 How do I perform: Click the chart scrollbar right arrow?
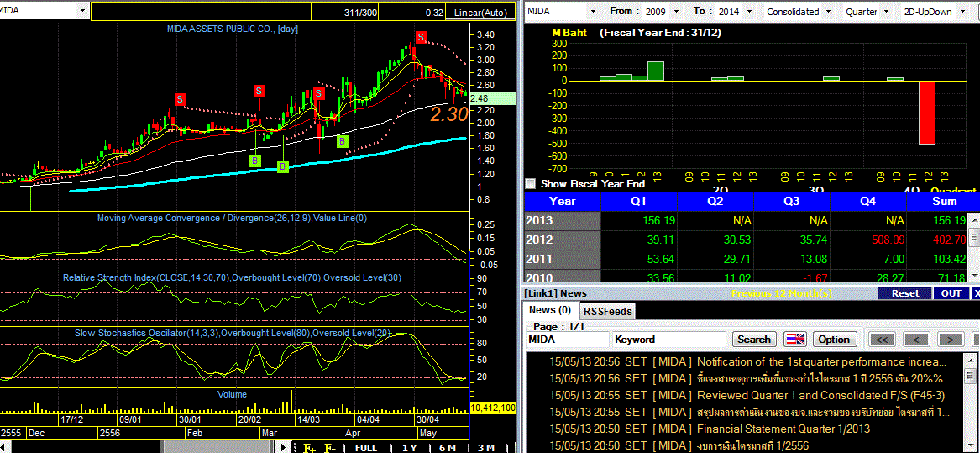[285, 447]
